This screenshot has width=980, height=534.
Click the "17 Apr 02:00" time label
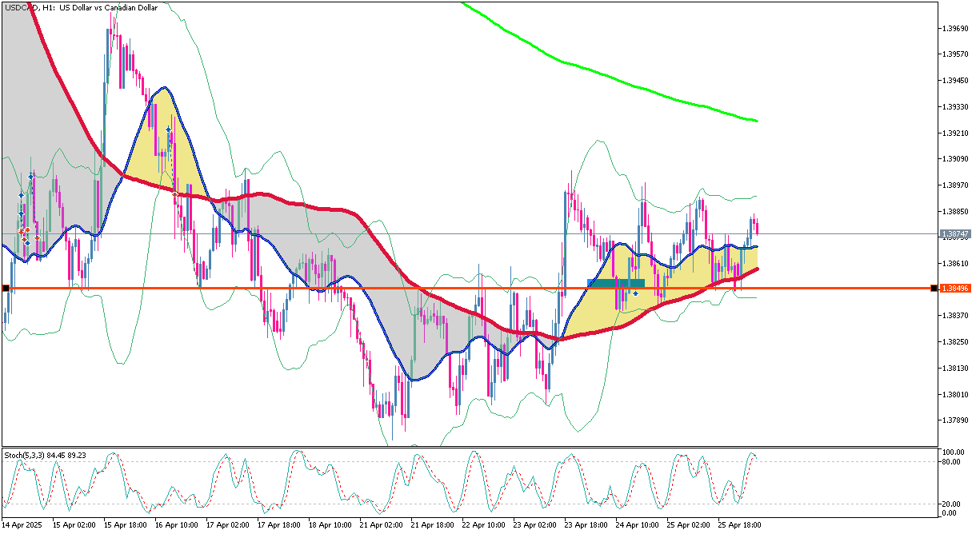pos(227,526)
